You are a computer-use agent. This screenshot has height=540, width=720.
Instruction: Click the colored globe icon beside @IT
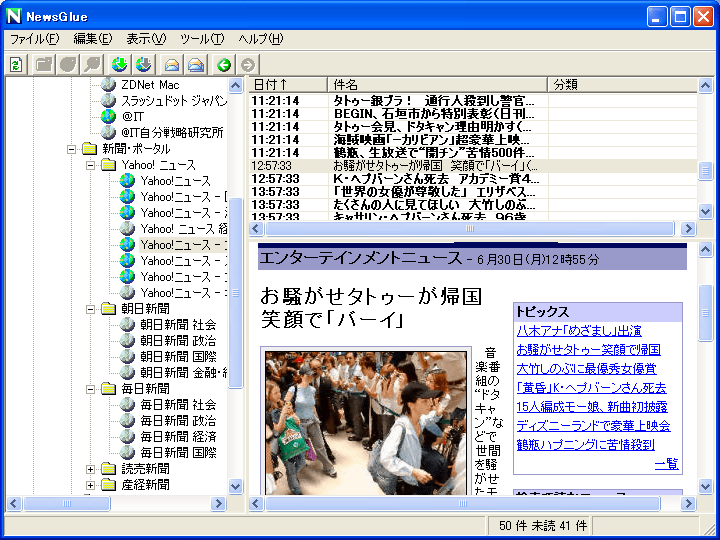108,117
